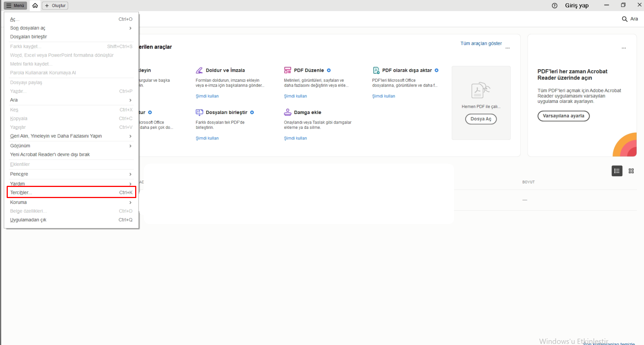Click Giriş yap sign-in link
Image resolution: width=644 pixels, height=345 pixels.
[x=577, y=6]
